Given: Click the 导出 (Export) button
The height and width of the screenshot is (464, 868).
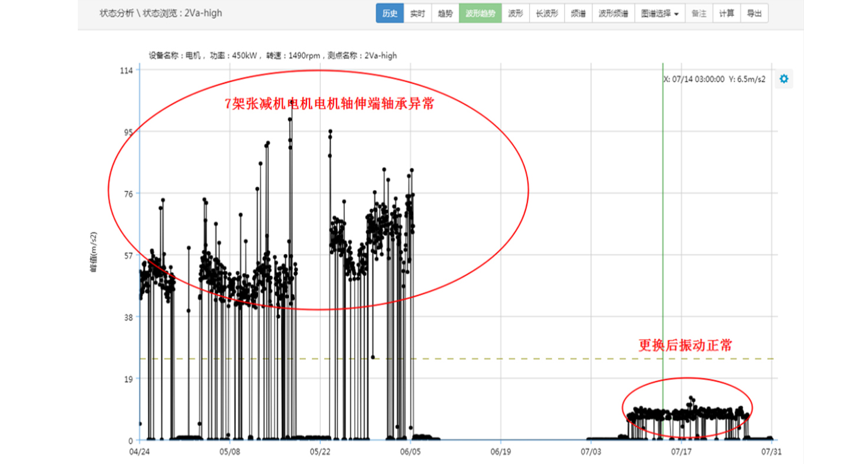Looking at the screenshot, I should [754, 14].
